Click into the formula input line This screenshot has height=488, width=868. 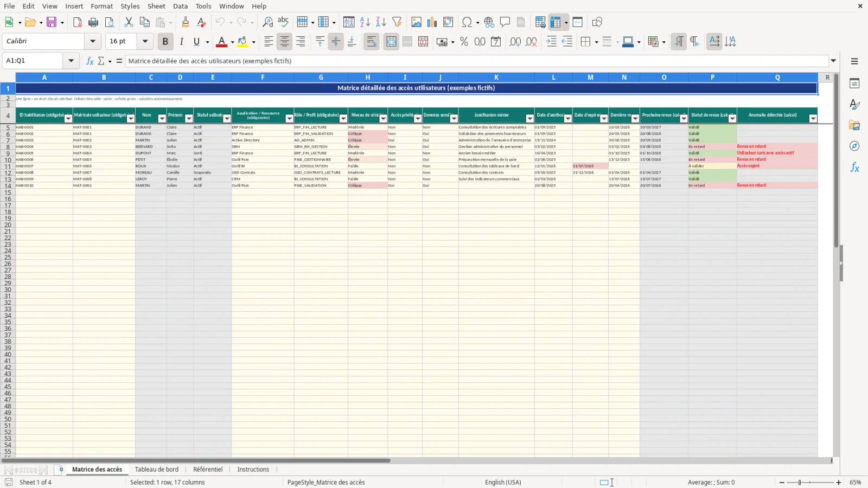point(477,61)
